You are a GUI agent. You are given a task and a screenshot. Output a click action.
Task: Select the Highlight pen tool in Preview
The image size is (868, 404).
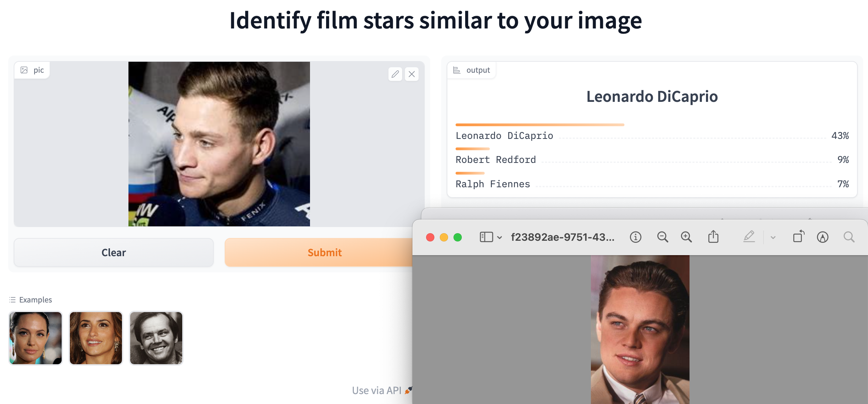point(749,237)
